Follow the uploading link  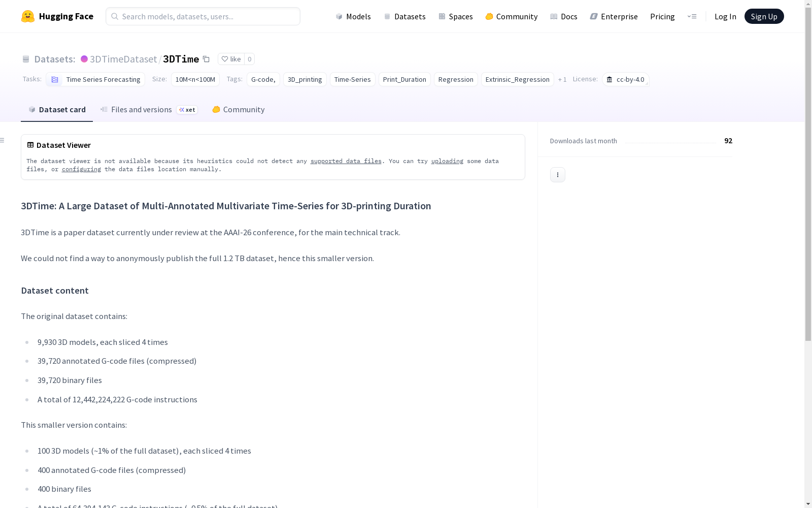tap(447, 161)
